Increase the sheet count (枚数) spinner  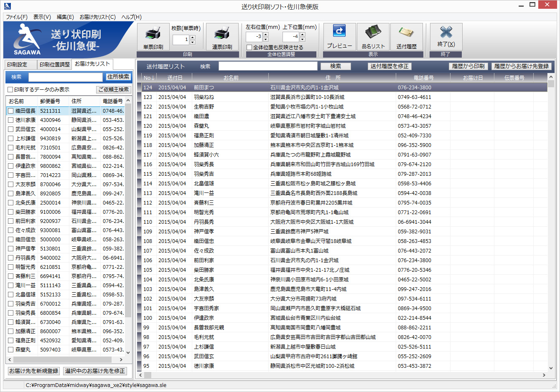click(x=193, y=38)
